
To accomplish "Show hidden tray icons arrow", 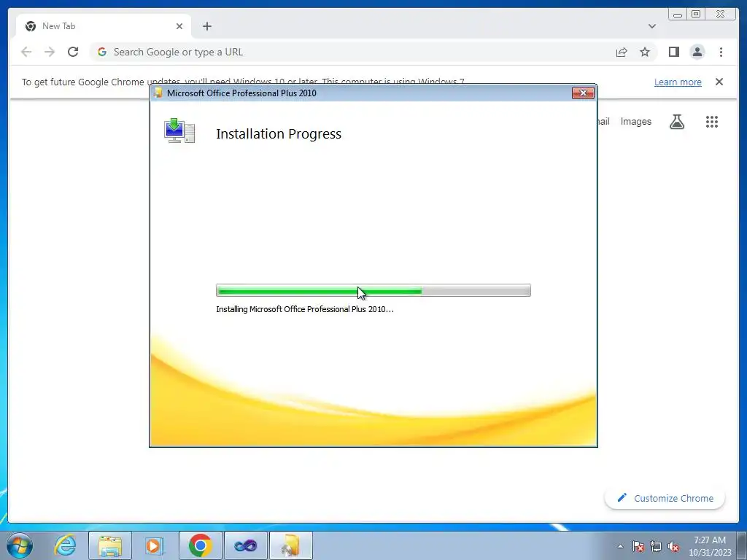I will [620, 546].
